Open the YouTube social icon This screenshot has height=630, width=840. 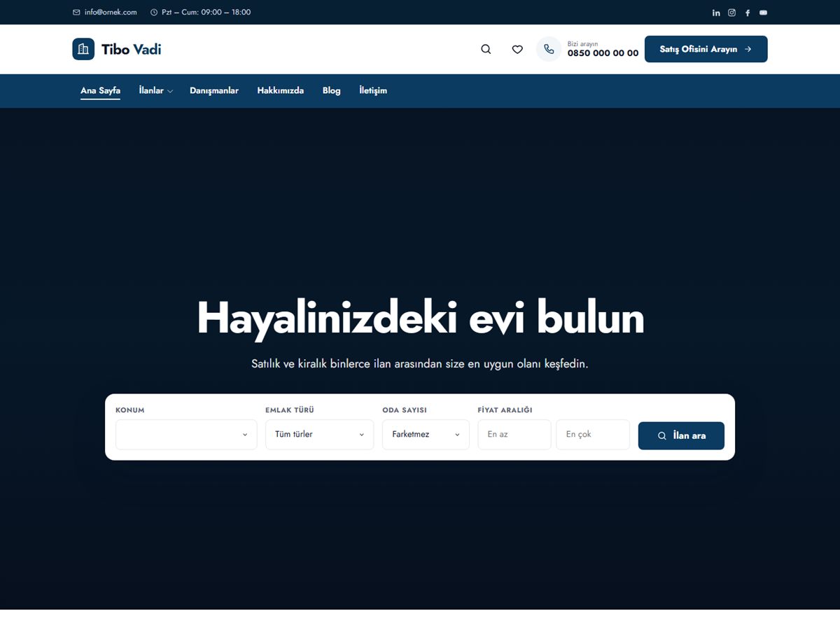pyautogui.click(x=763, y=13)
